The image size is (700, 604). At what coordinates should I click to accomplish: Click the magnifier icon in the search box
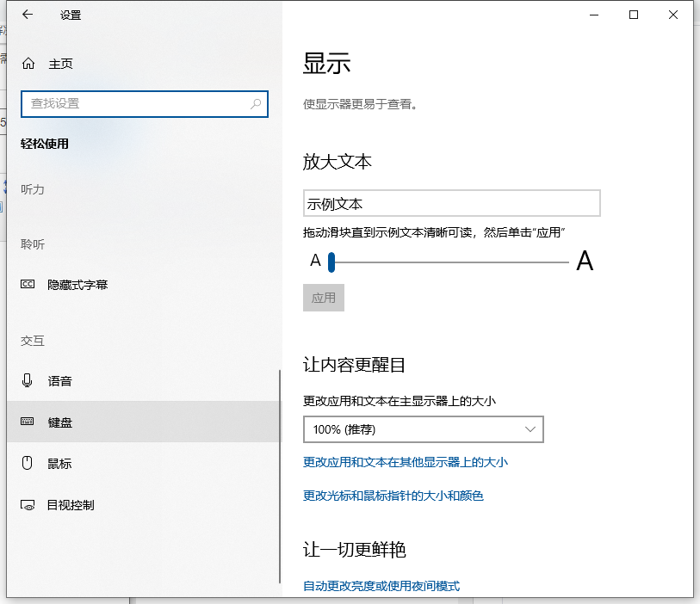[x=256, y=103]
